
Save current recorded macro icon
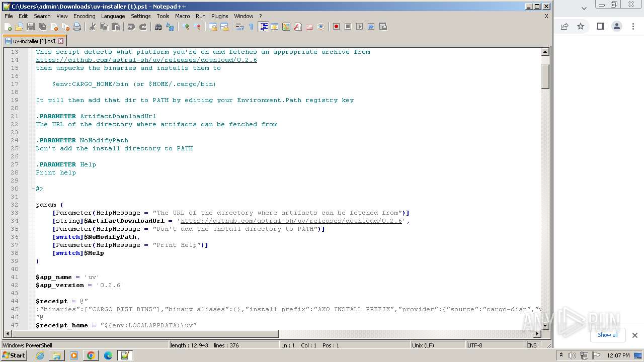pyautogui.click(x=382, y=27)
